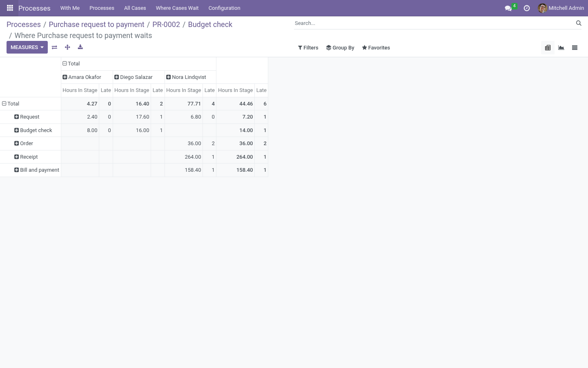588x368 pixels.
Task: Click the Expand all pivot icon
Action: pyautogui.click(x=67, y=47)
